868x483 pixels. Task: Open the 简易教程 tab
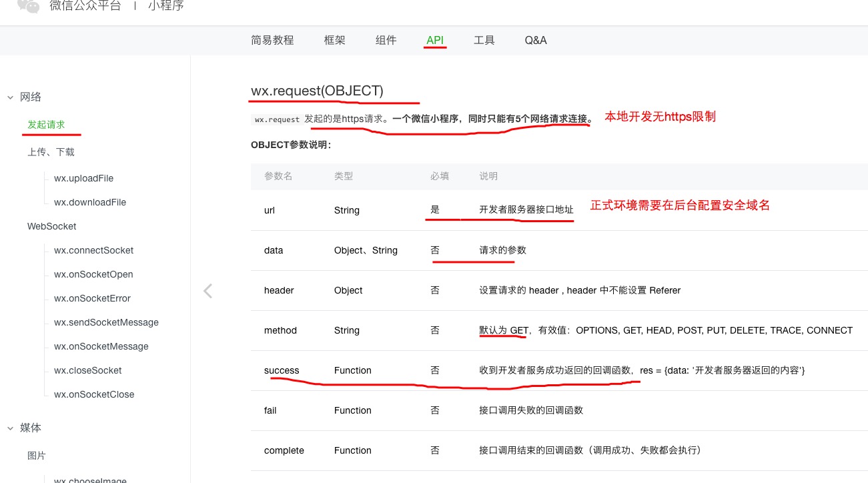(272, 40)
